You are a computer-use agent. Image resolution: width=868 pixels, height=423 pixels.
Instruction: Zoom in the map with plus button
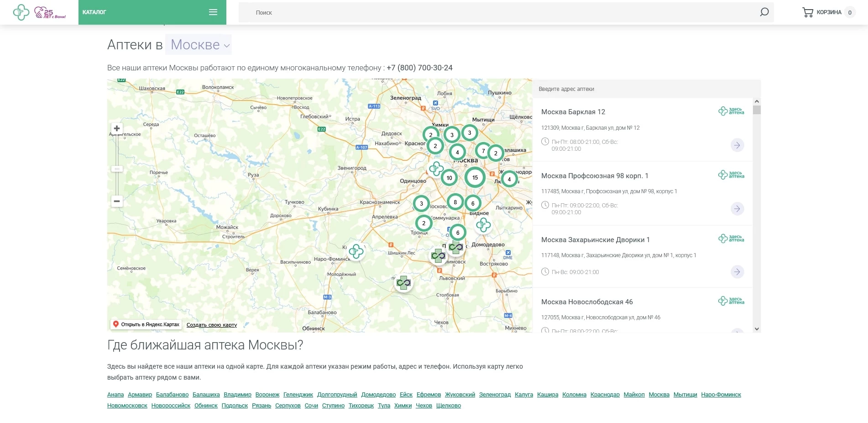117,128
